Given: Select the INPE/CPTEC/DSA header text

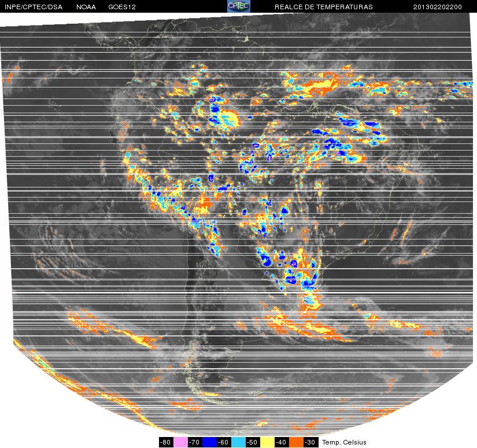Looking at the screenshot, I should click(x=34, y=7).
